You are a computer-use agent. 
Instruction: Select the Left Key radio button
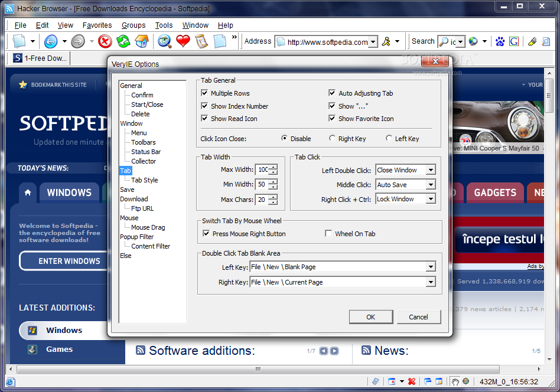point(389,138)
